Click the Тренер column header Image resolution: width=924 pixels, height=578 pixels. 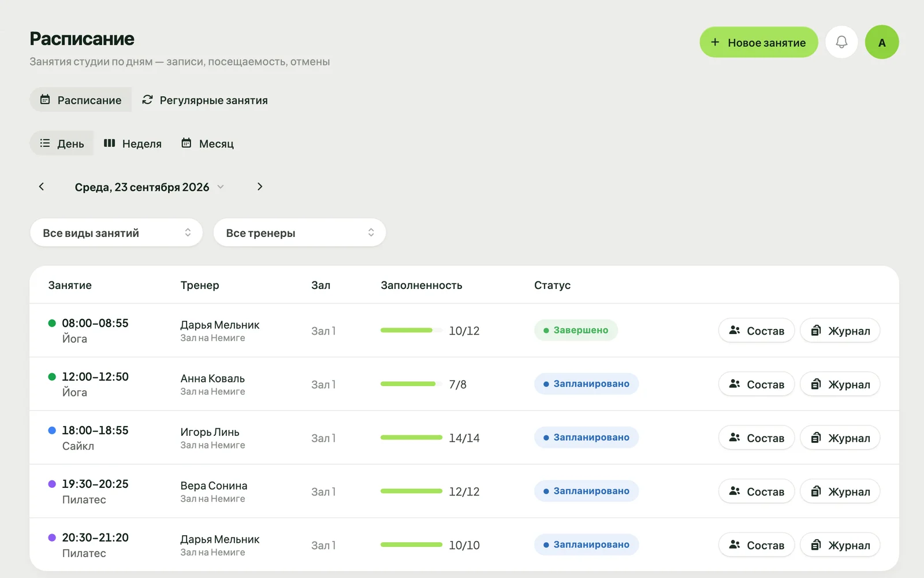pos(200,285)
